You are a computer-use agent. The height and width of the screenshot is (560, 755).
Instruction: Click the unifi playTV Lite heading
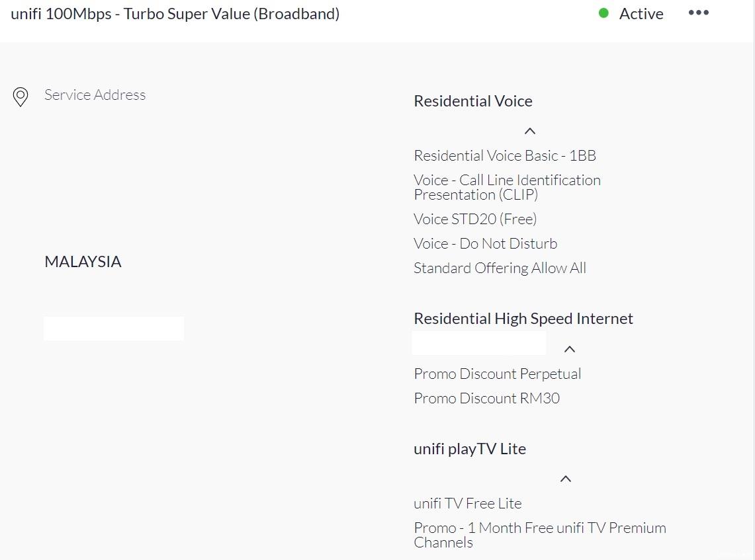469,449
